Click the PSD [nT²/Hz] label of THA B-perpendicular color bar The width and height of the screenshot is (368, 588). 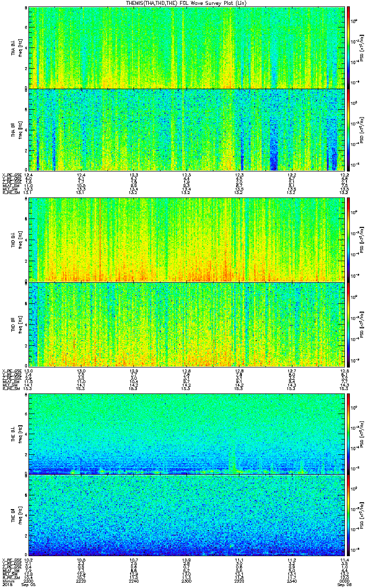(x=362, y=48)
